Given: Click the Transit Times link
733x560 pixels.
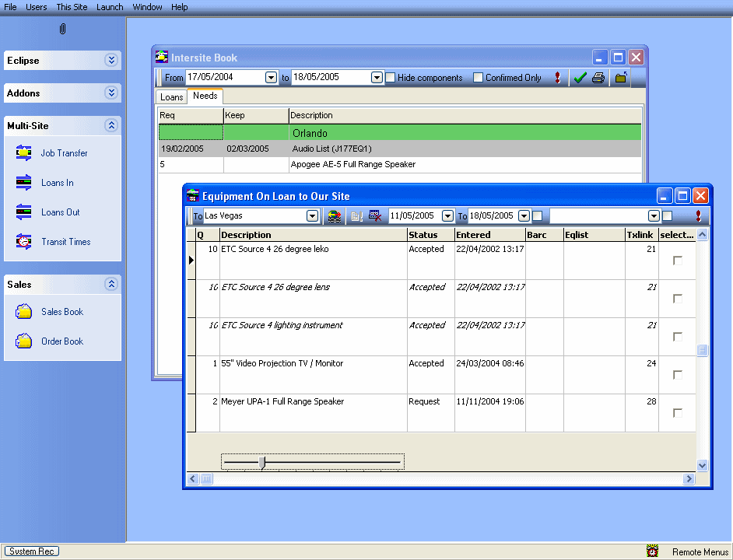Looking at the screenshot, I should click(x=66, y=242).
